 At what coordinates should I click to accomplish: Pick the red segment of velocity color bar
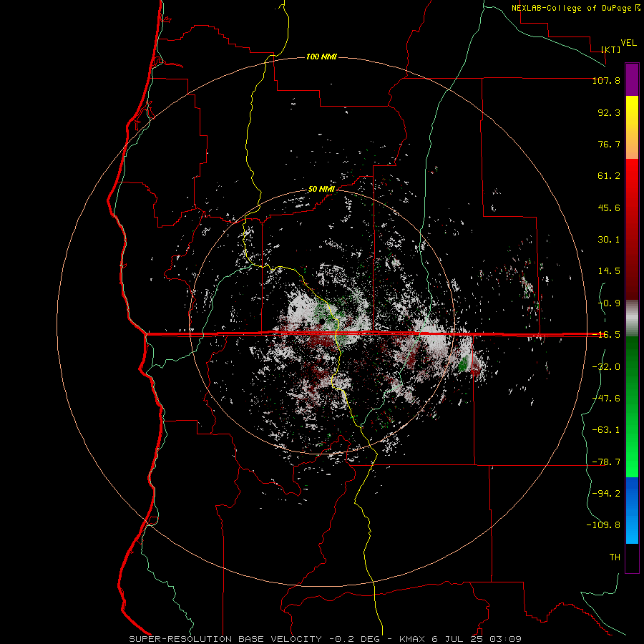pyautogui.click(x=632, y=229)
